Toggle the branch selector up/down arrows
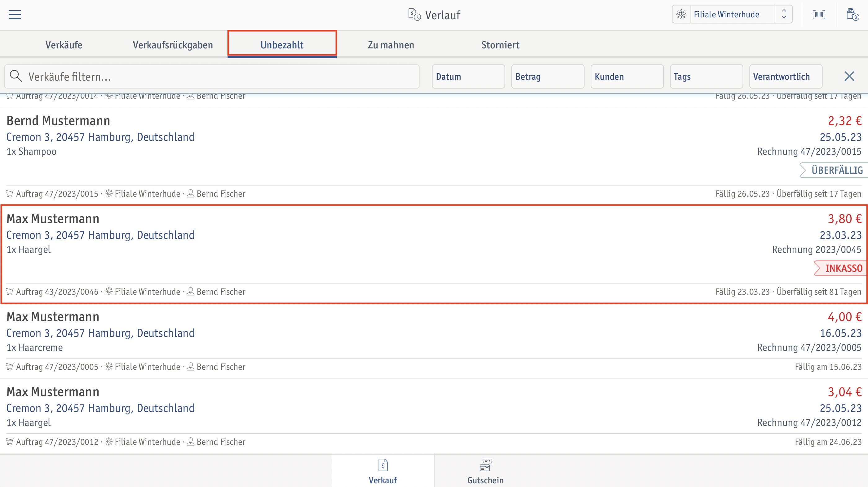 tap(784, 15)
